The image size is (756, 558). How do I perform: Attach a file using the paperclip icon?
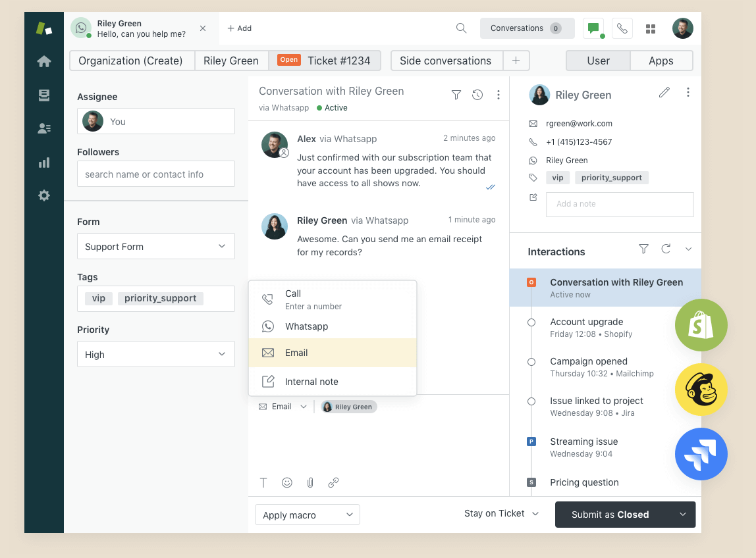[310, 482]
